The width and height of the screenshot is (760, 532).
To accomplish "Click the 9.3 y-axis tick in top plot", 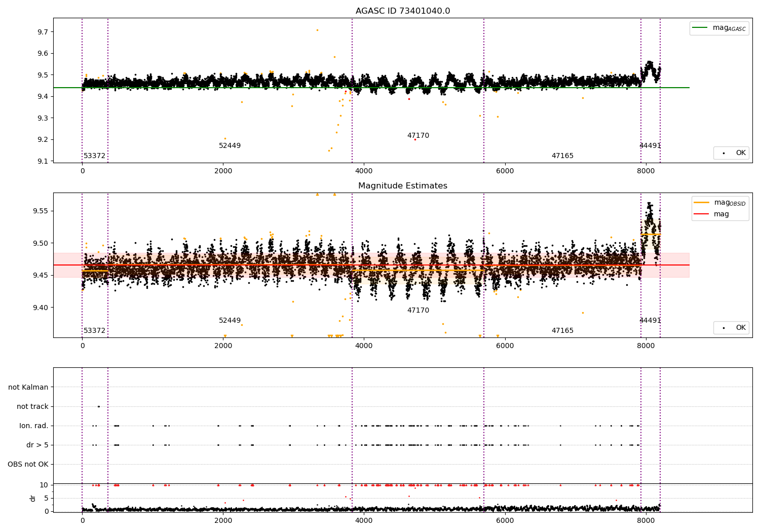I will click(x=43, y=118).
